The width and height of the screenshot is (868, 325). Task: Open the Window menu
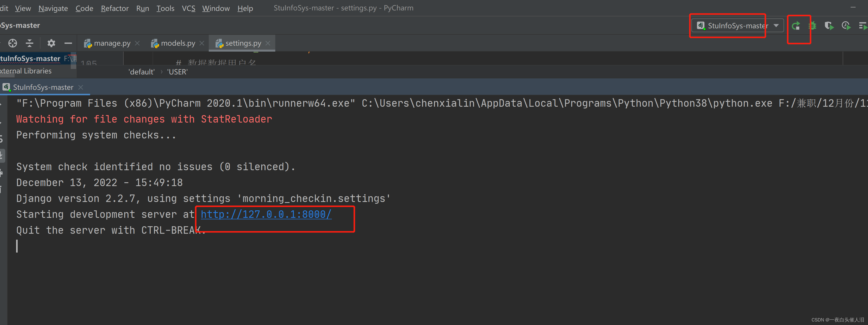[x=216, y=8]
